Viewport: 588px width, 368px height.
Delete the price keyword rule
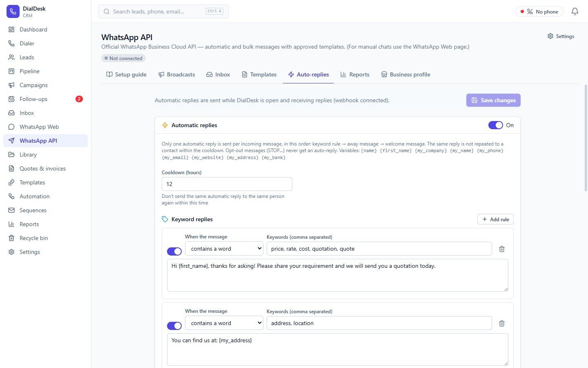(x=502, y=249)
